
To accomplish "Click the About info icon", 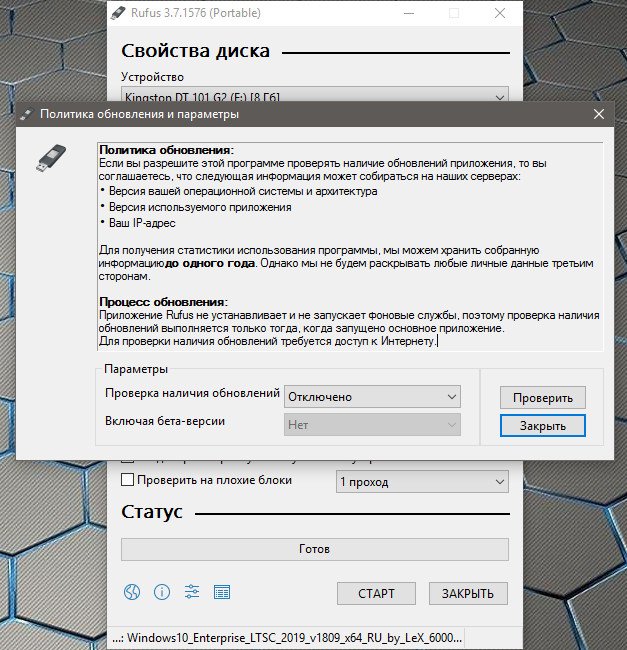I will pos(161,592).
